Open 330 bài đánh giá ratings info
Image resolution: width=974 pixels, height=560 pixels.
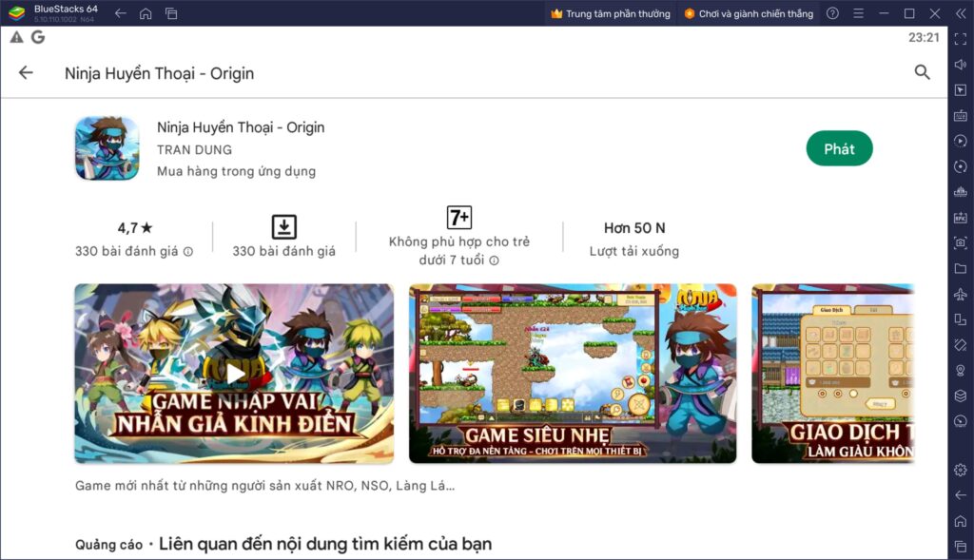pos(133,251)
